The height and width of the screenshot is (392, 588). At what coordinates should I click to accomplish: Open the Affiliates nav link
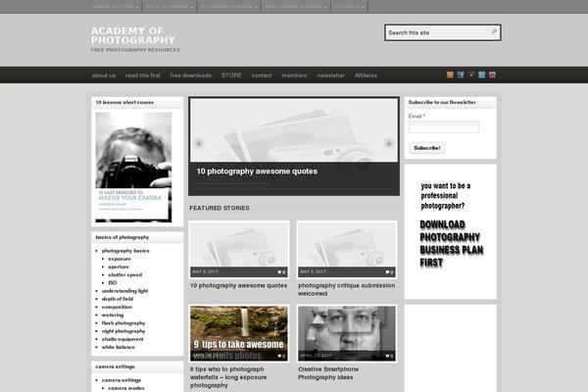pyautogui.click(x=366, y=75)
